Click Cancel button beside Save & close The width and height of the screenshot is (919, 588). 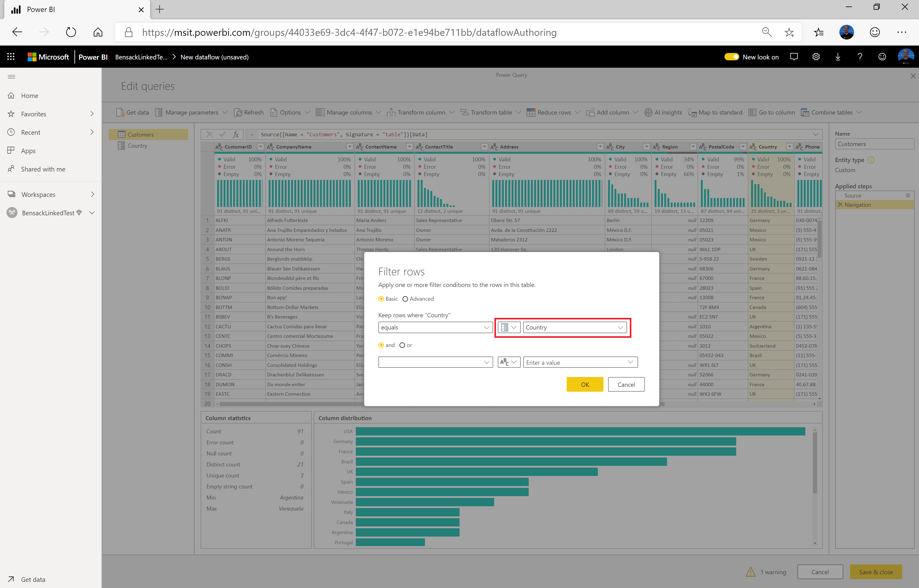[820, 572]
